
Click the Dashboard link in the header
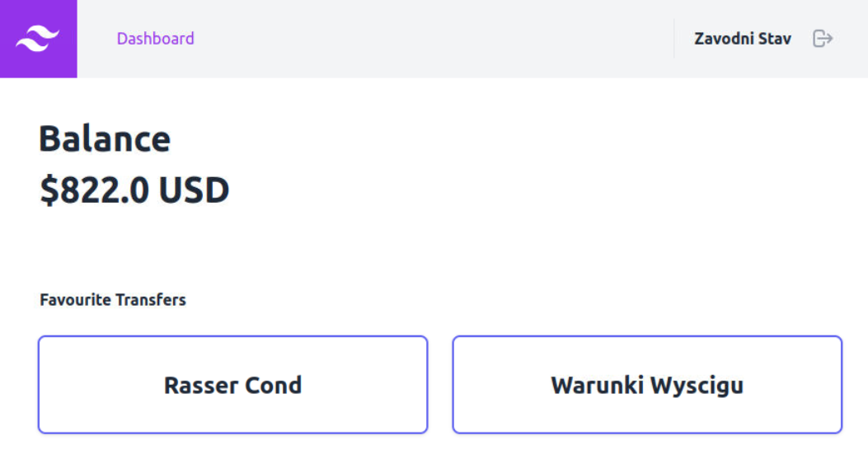(x=155, y=39)
